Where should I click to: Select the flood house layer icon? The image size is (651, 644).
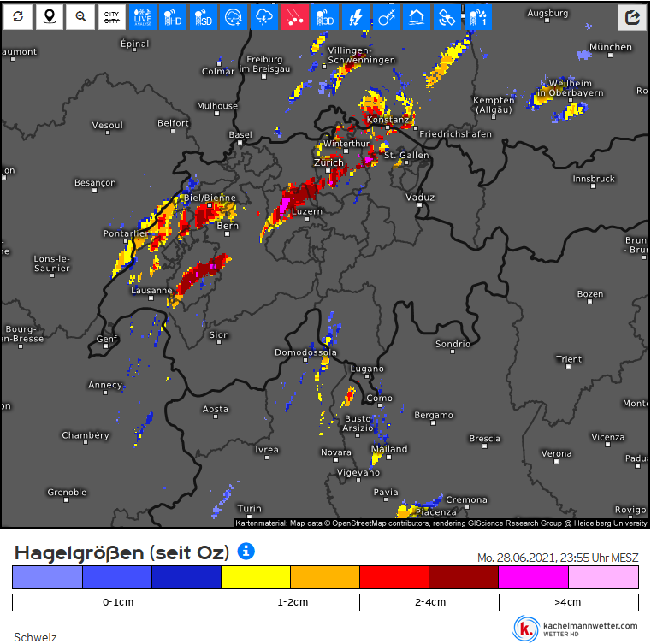click(417, 17)
